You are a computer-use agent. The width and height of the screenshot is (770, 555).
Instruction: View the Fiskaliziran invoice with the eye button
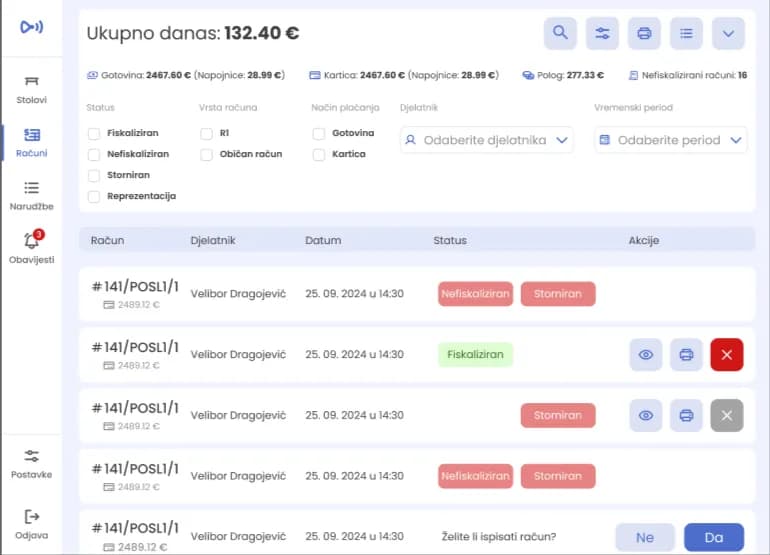[x=646, y=355]
